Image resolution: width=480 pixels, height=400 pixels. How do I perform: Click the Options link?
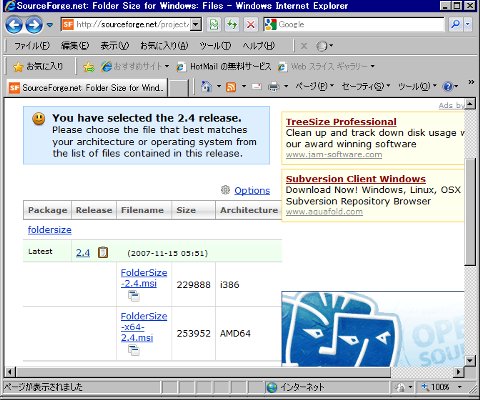pos(252,191)
